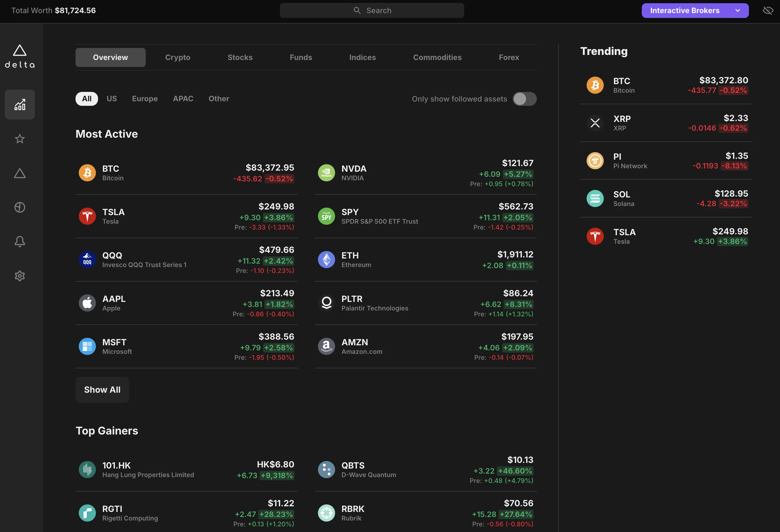Open the notifications bell icon

click(20, 241)
